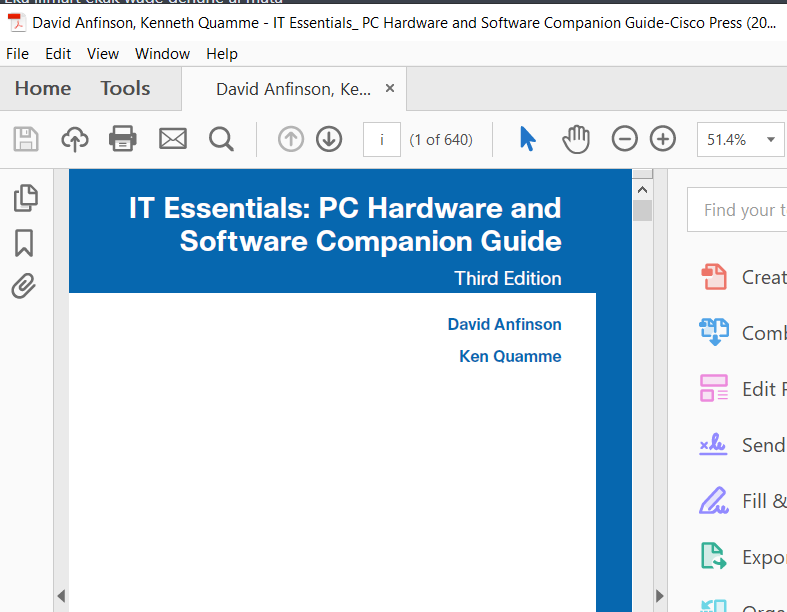Zoom in with the plus icon
Image resolution: width=787 pixels, height=612 pixels.
(x=663, y=139)
